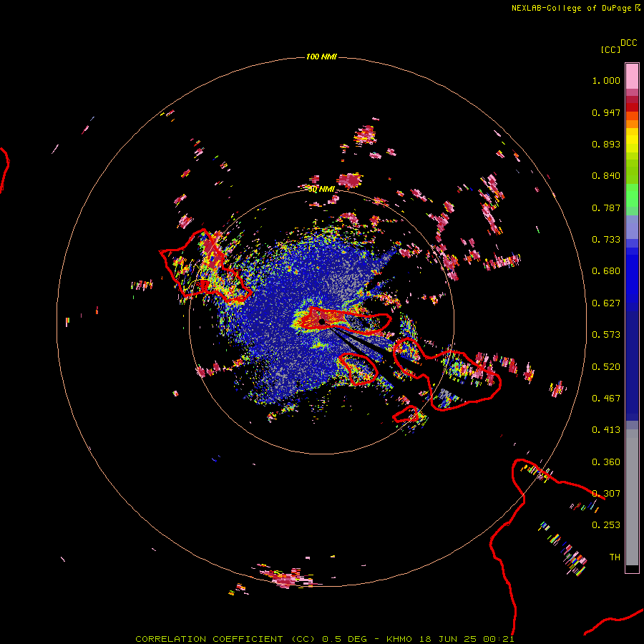Click the 0.307 scale value

[x=606, y=494]
